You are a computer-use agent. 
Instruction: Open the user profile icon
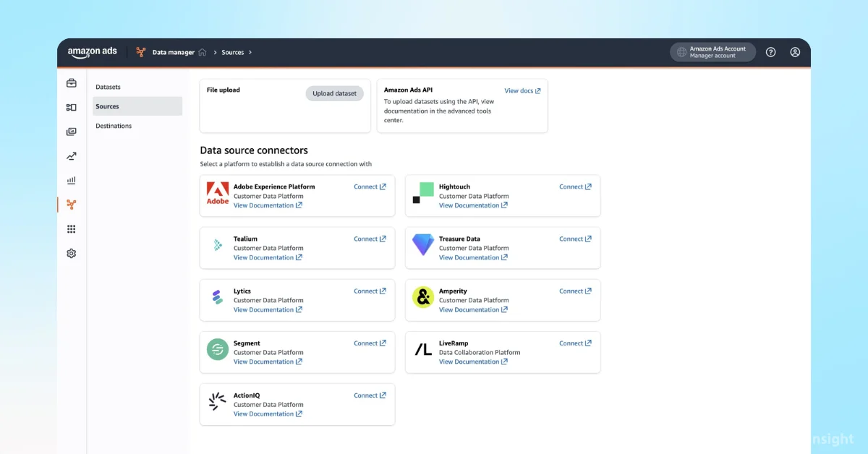[795, 52]
